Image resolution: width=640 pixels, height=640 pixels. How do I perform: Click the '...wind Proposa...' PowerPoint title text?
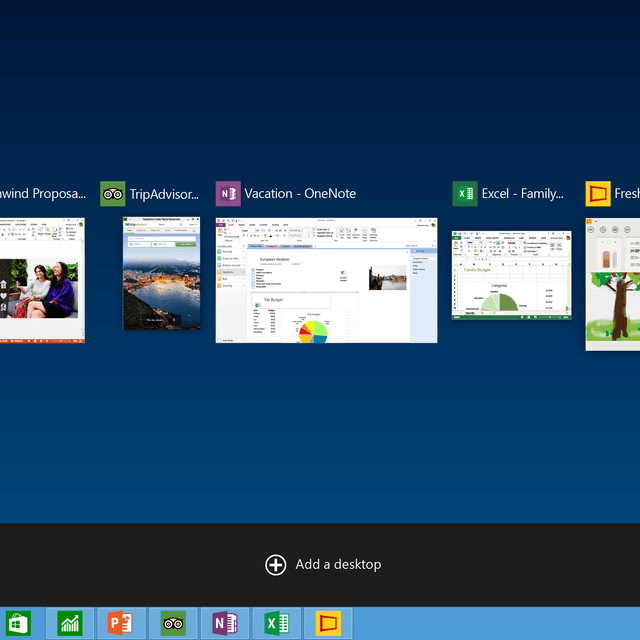(42, 194)
